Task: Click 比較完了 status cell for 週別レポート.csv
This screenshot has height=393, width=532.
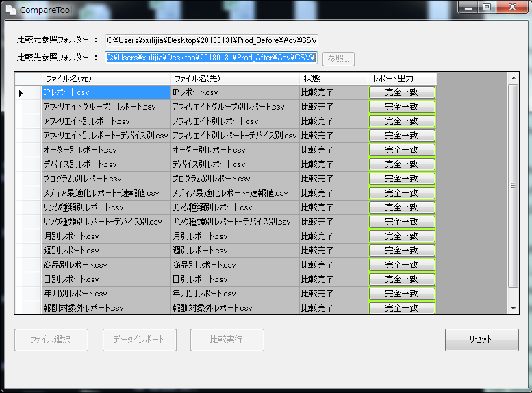Action: click(x=333, y=251)
